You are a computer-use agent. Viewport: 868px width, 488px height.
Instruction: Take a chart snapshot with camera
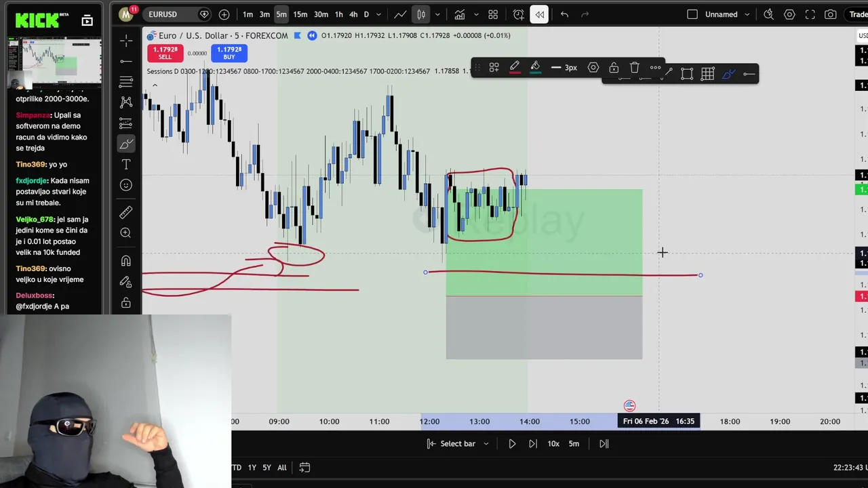coord(831,14)
